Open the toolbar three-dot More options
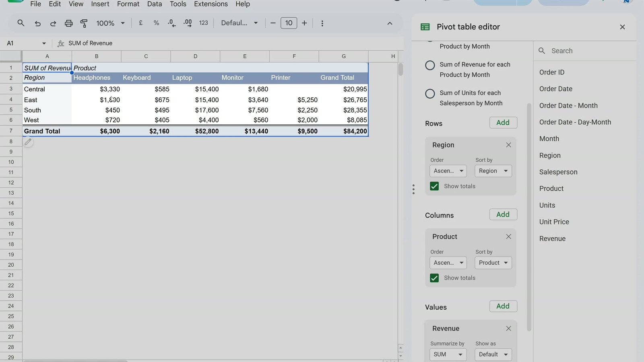This screenshot has height=362, width=644. click(x=322, y=23)
